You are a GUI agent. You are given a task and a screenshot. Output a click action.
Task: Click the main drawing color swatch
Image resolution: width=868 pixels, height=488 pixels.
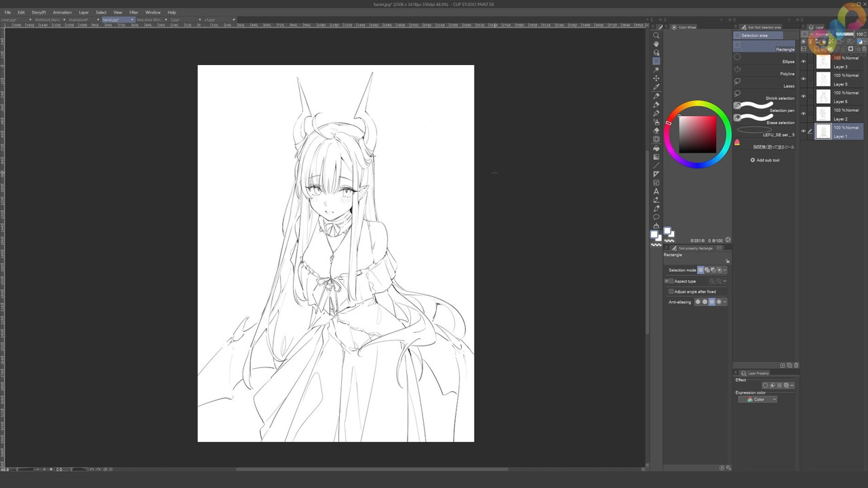(655, 235)
